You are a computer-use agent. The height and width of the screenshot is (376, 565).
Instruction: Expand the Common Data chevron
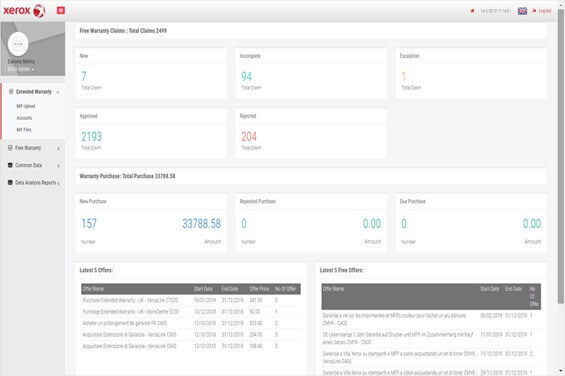coord(58,165)
